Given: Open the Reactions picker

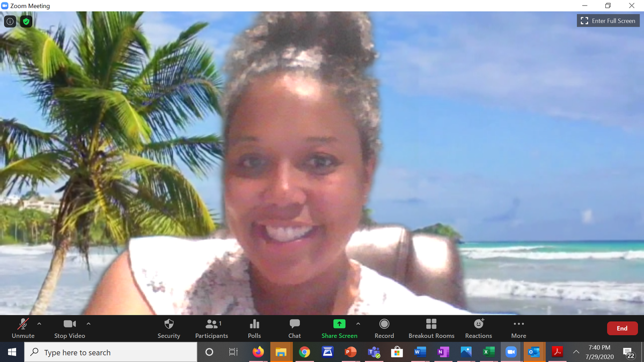Looking at the screenshot, I should 479,328.
